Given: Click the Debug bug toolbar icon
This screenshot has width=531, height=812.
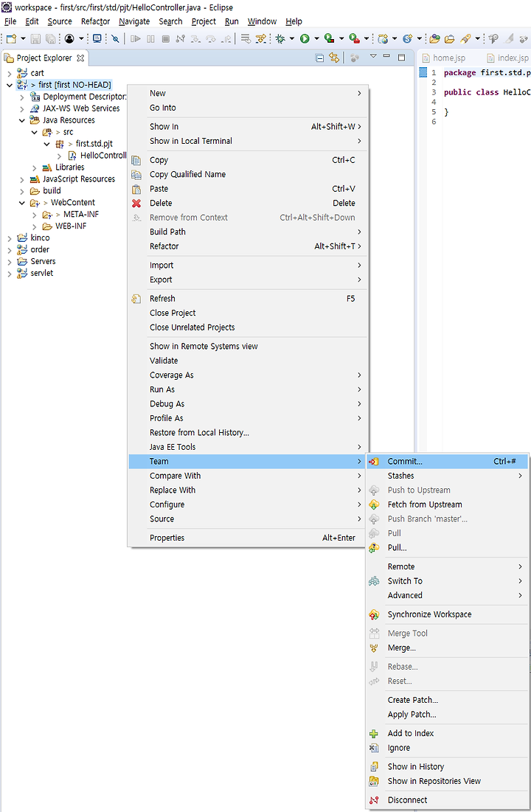Looking at the screenshot, I should tap(280, 39).
